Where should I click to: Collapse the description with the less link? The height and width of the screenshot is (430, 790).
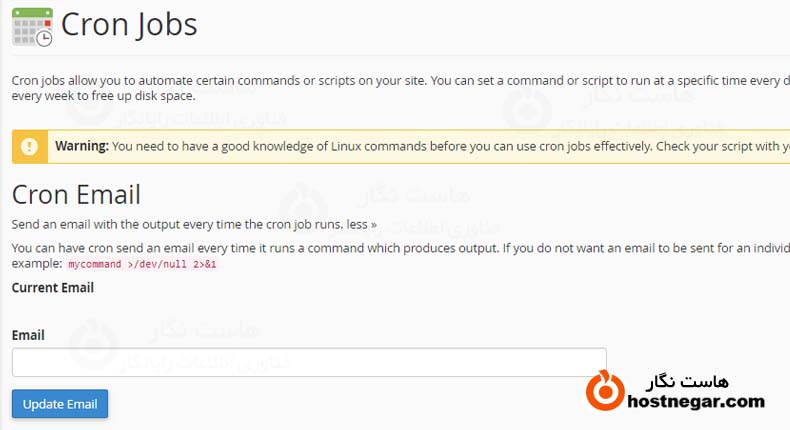[x=362, y=225]
